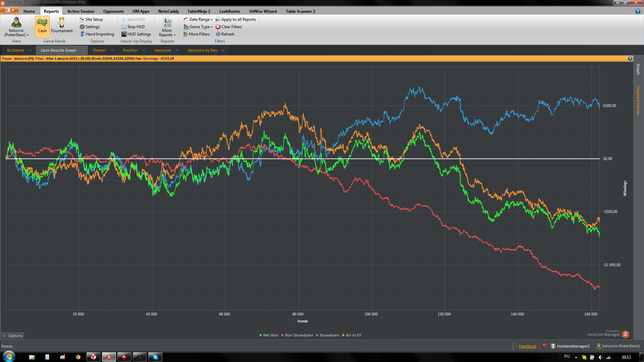
Task: Open HUD Settings
Action: pyautogui.click(x=139, y=34)
